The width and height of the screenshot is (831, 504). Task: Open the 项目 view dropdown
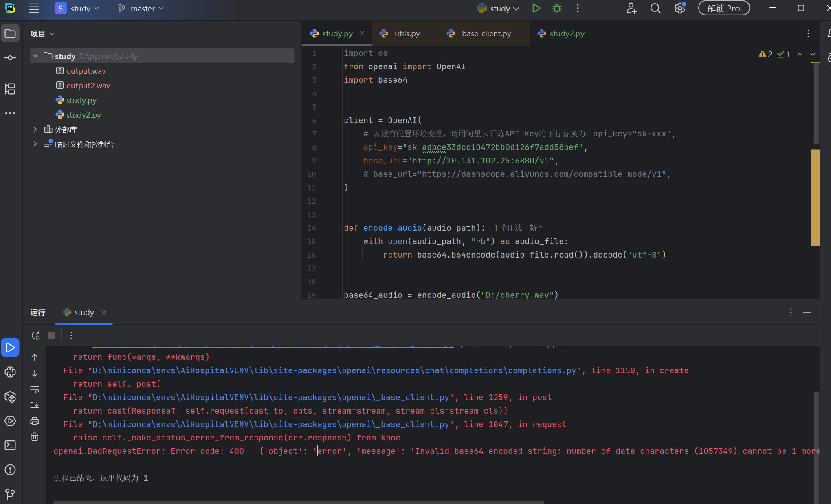click(42, 34)
